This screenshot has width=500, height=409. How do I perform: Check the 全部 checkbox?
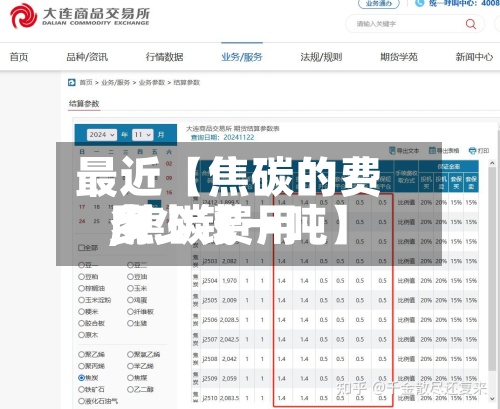81,248
